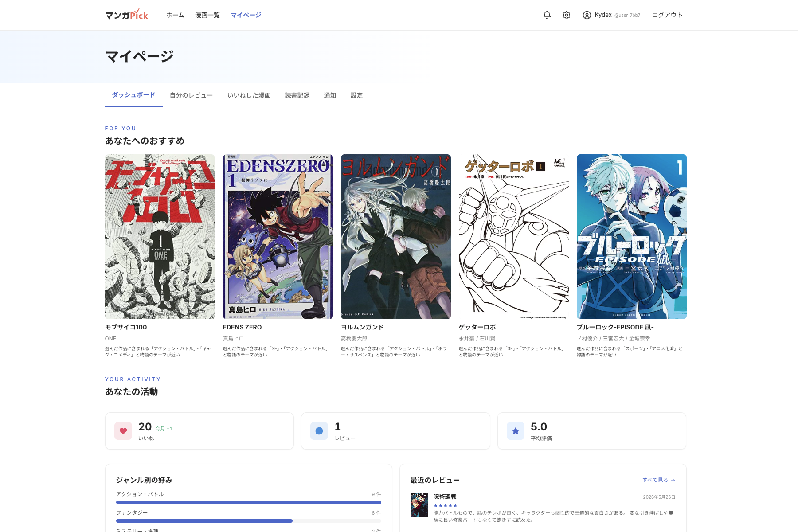
Task: Click the EDENS ZERO recommendation reason text
Action: click(x=276, y=352)
